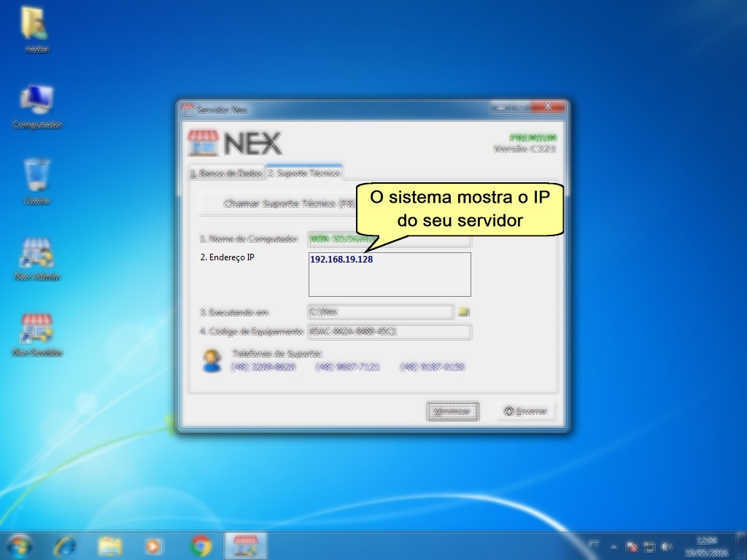Click the Encerrar button
The width and height of the screenshot is (747, 560).
point(526,411)
